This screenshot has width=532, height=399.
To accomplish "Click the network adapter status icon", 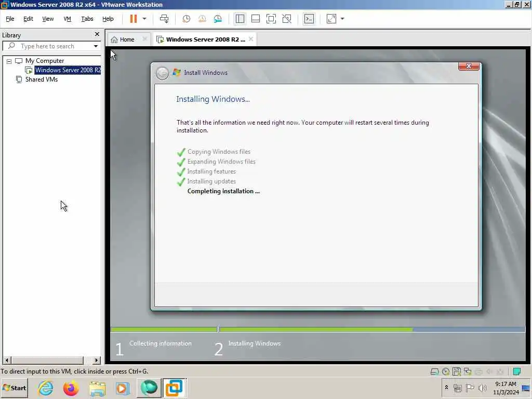I will point(467,371).
